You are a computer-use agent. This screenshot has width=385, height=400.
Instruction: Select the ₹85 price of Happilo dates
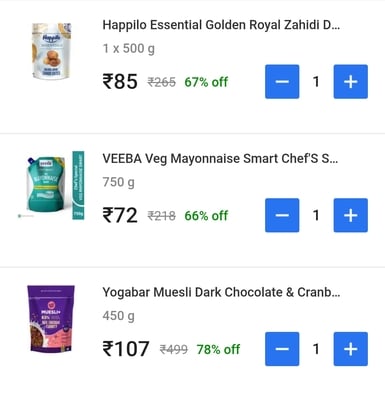pyautogui.click(x=120, y=82)
